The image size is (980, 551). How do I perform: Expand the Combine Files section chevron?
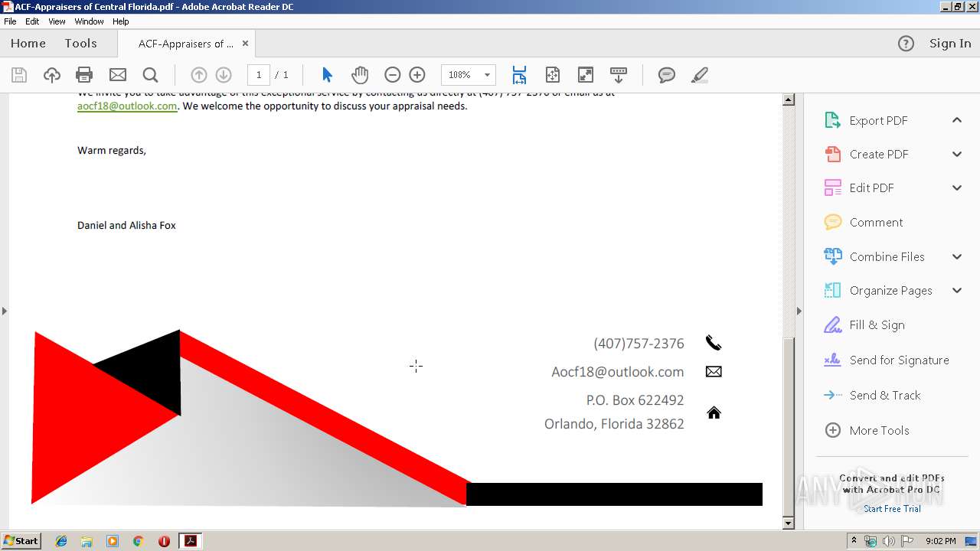click(957, 256)
